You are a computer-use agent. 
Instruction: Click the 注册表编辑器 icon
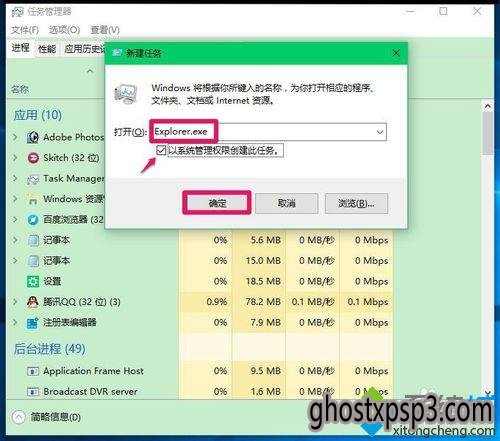(33, 323)
